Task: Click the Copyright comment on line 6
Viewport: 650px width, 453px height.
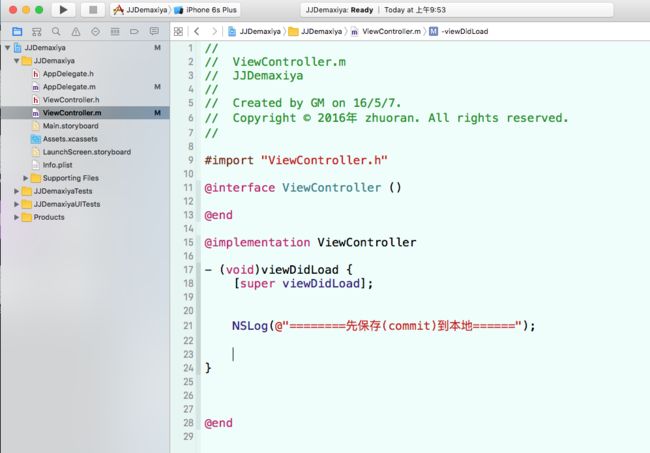Action: (386, 118)
